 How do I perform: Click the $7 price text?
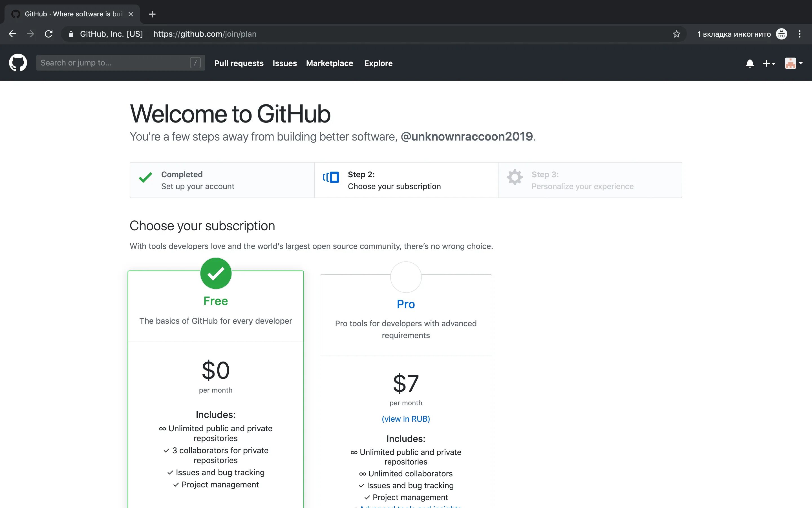(406, 383)
